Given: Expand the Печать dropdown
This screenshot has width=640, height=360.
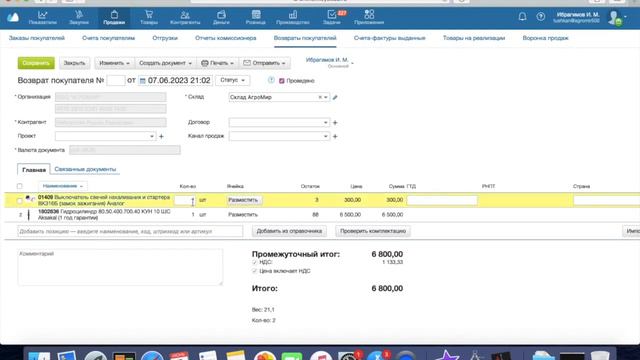Looking at the screenshot, I should (218, 63).
